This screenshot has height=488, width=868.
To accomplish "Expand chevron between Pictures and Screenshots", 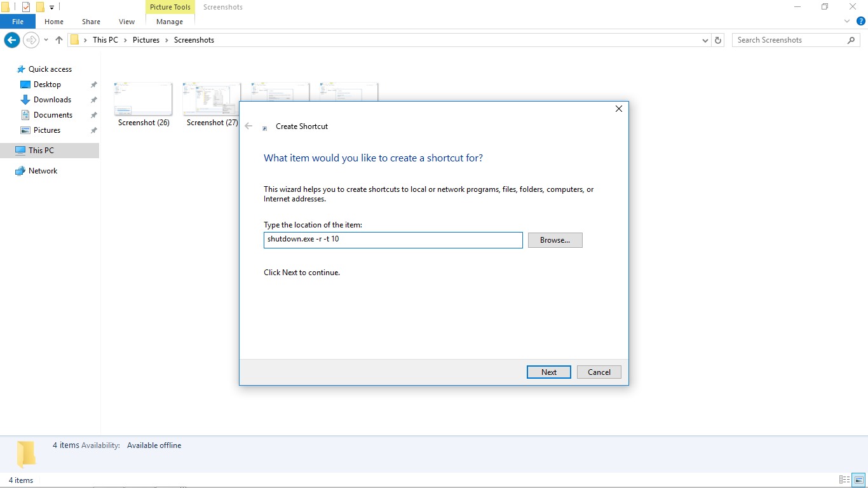I will (167, 40).
